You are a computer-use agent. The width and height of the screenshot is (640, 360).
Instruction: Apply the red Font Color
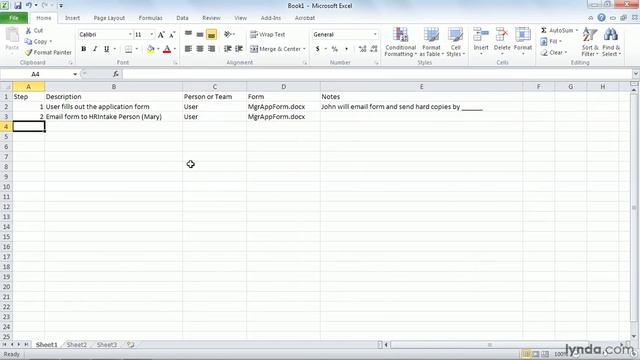(x=167, y=49)
